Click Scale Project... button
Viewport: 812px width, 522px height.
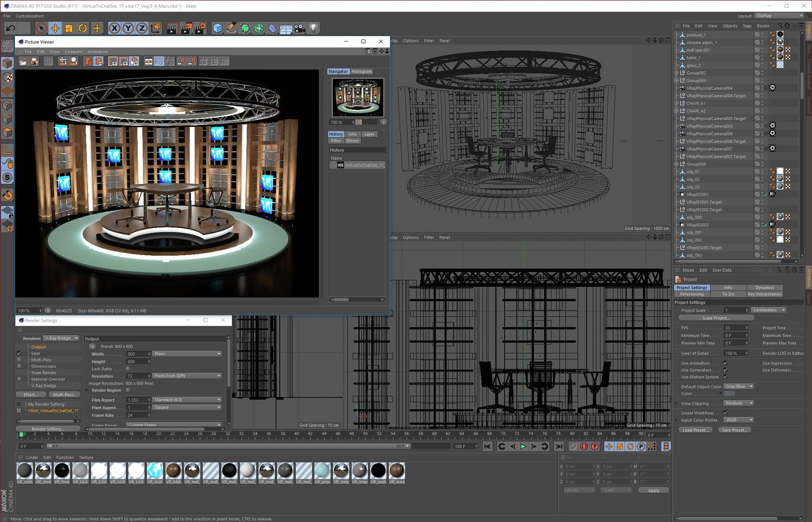(716, 318)
